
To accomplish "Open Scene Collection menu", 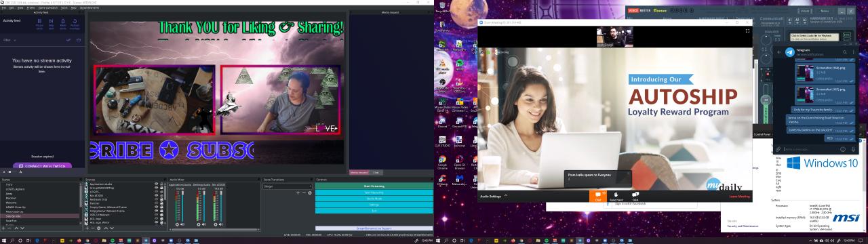I will tap(48, 7).
